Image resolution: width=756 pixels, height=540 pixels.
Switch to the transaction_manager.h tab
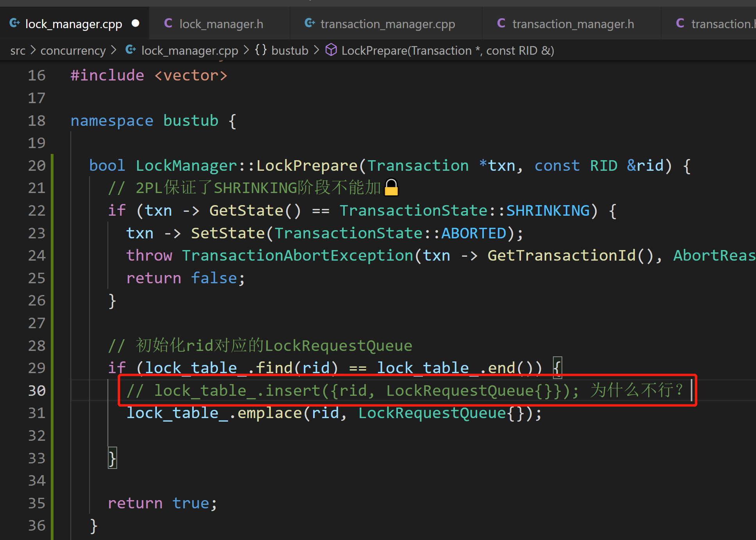point(573,24)
